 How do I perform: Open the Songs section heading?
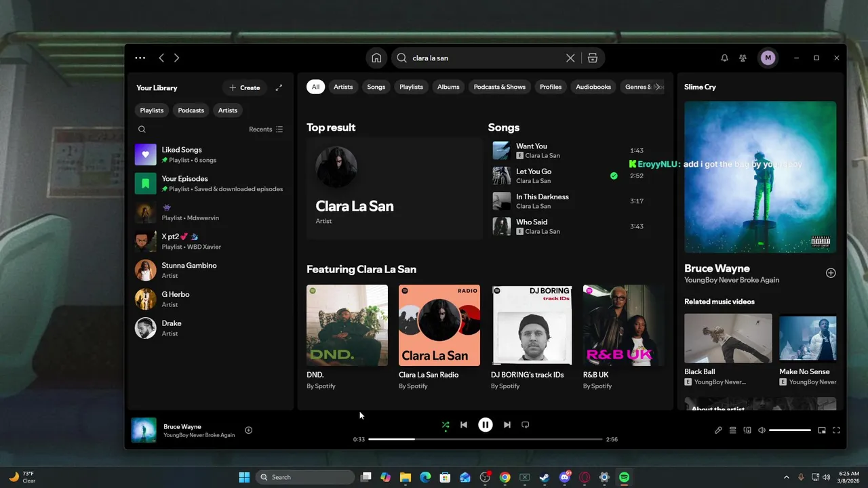504,127
